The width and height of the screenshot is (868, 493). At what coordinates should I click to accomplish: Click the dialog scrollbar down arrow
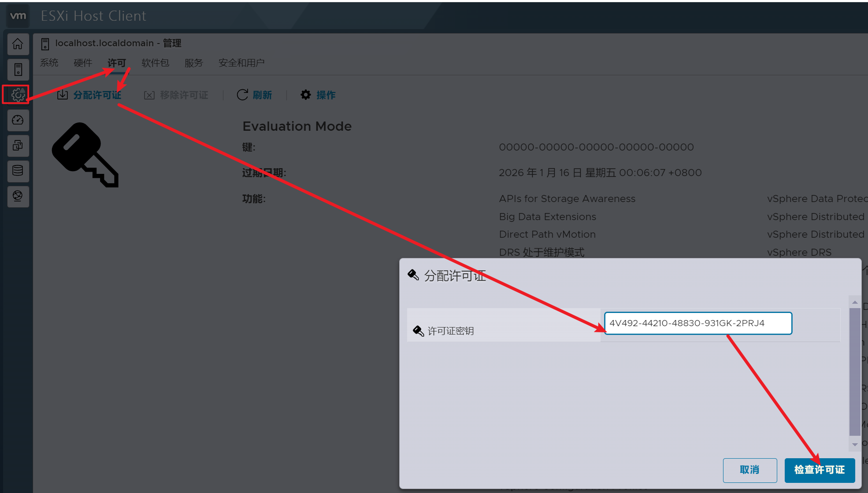click(x=855, y=445)
